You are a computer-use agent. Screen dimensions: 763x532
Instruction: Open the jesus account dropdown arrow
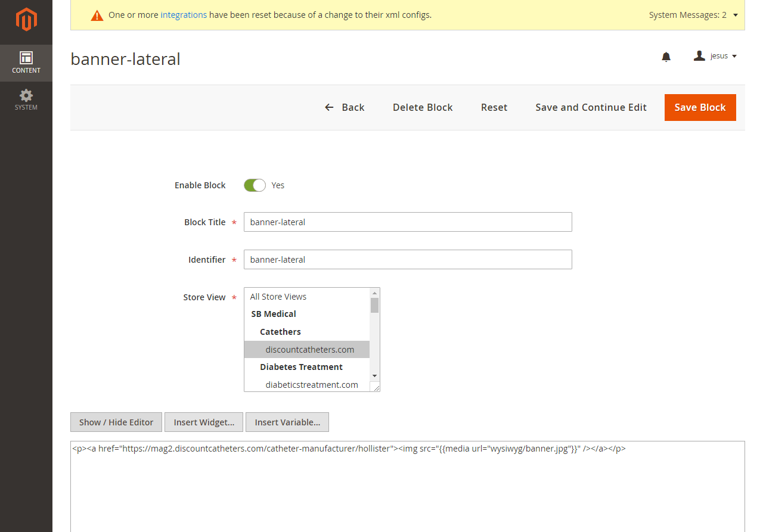click(x=734, y=56)
